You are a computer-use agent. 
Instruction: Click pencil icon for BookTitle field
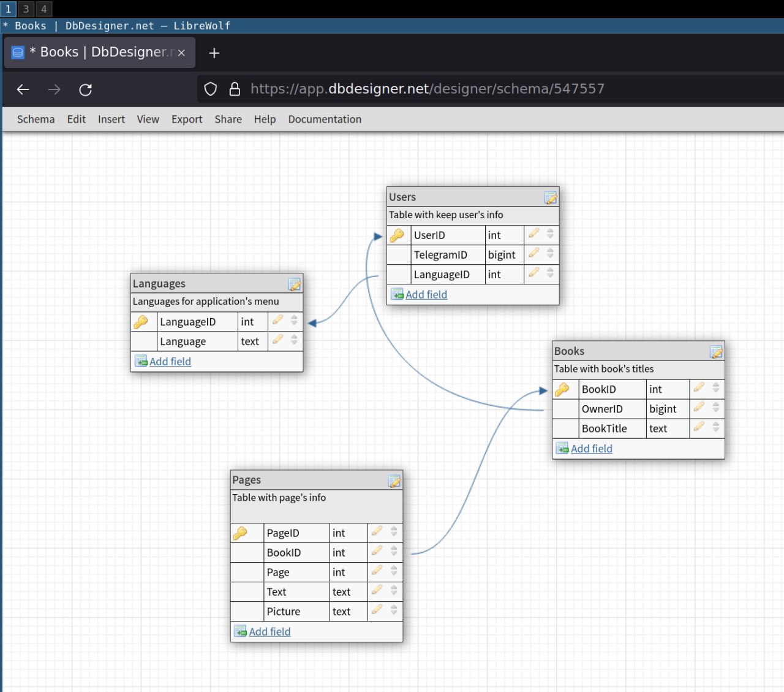coord(699,427)
